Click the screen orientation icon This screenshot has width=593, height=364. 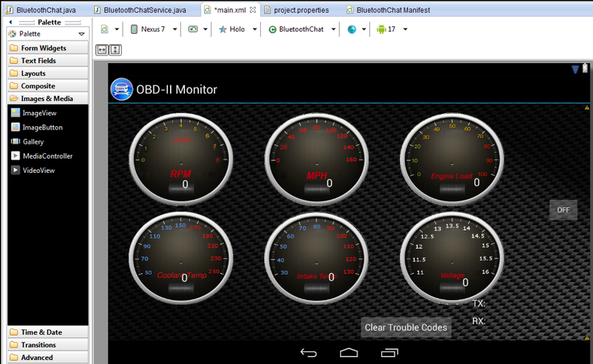(x=193, y=29)
